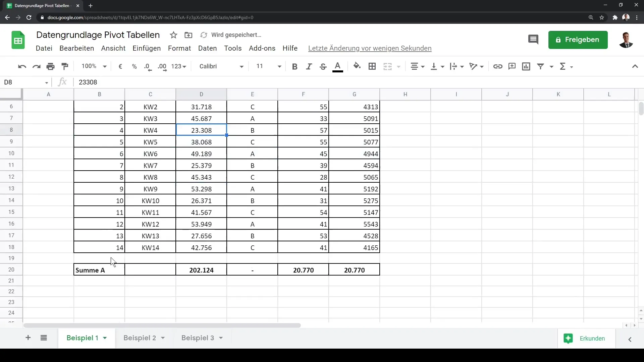The image size is (644, 362).
Task: Open the Daten menu
Action: (x=207, y=48)
